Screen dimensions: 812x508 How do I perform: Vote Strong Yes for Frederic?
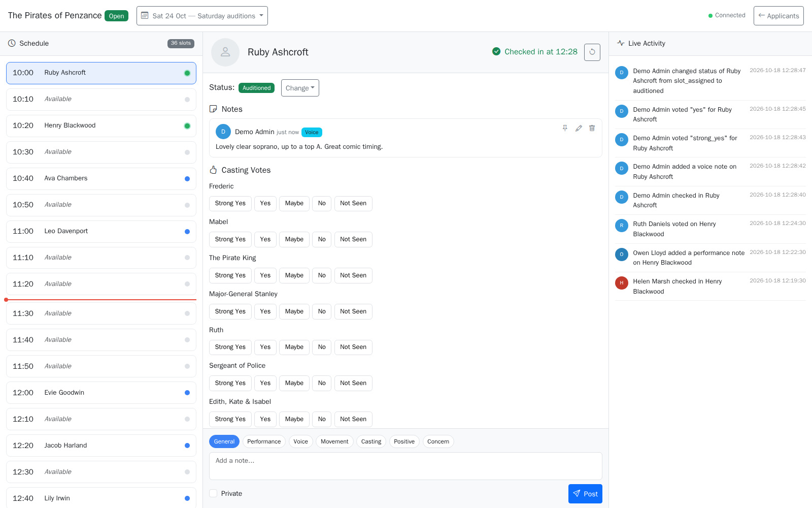coord(230,203)
